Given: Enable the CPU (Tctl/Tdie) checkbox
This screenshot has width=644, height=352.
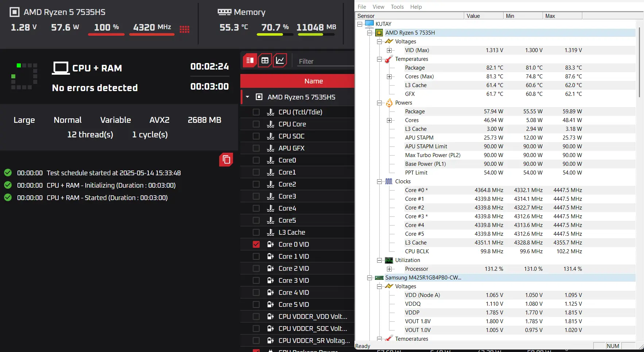Looking at the screenshot, I should (x=256, y=112).
